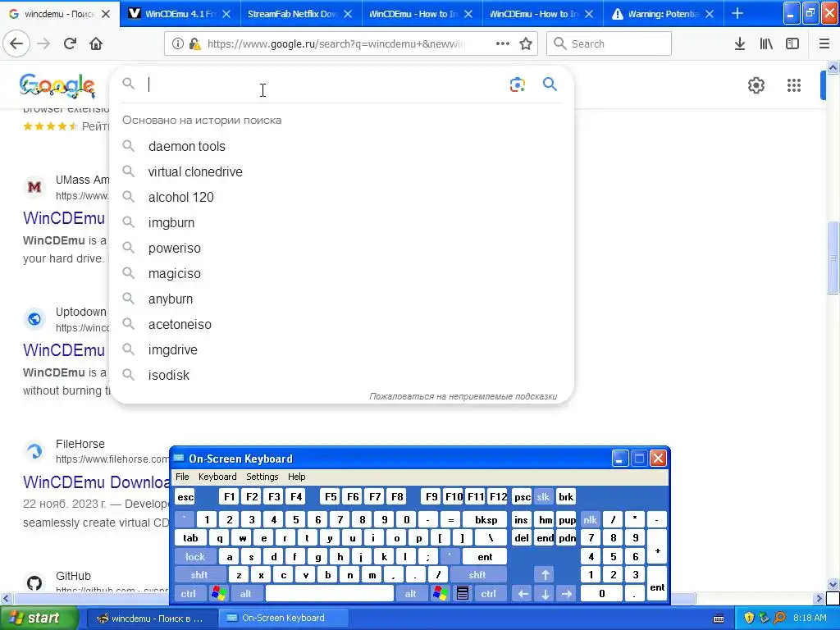Toggle the left shft key on keyboard

[x=199, y=575]
